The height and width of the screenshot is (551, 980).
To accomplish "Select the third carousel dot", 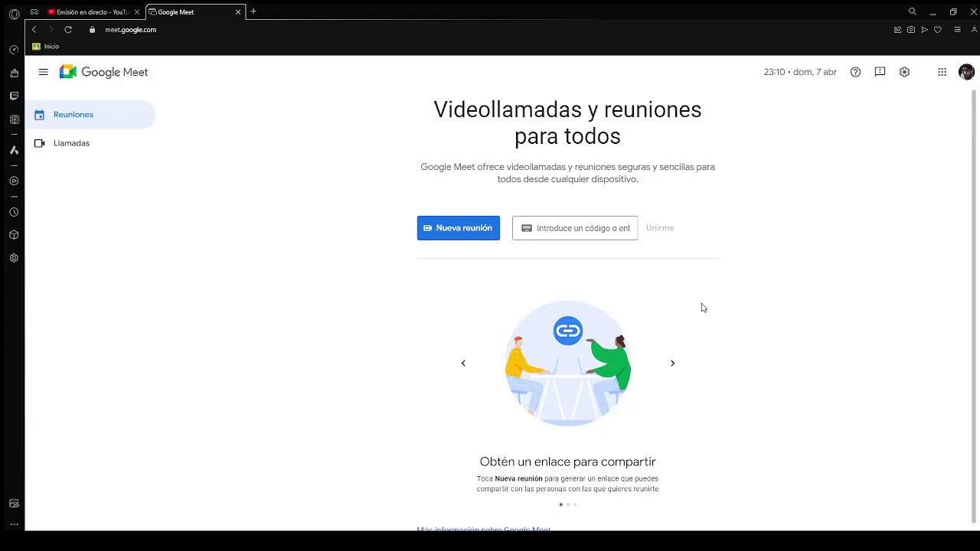I will pyautogui.click(x=575, y=504).
